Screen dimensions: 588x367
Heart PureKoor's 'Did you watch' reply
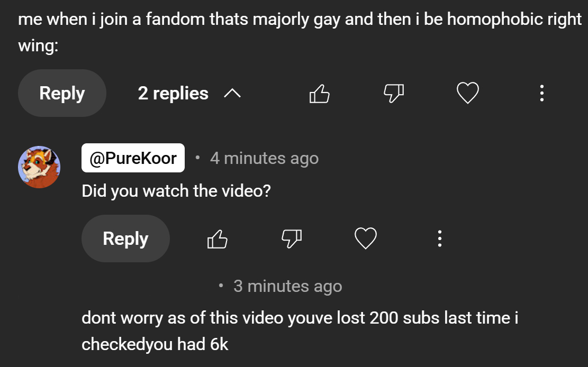366,238
